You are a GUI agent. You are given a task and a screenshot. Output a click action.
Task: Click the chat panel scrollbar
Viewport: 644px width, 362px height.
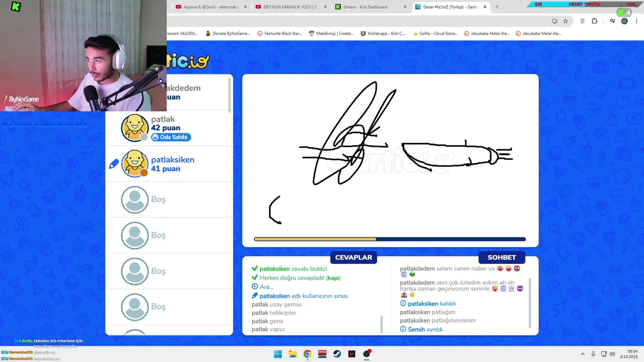(x=530, y=303)
